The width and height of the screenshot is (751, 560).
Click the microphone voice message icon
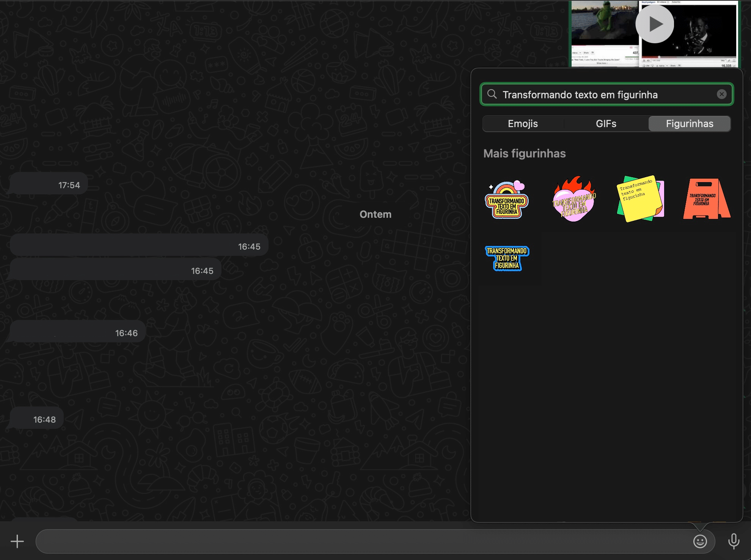coord(734,541)
